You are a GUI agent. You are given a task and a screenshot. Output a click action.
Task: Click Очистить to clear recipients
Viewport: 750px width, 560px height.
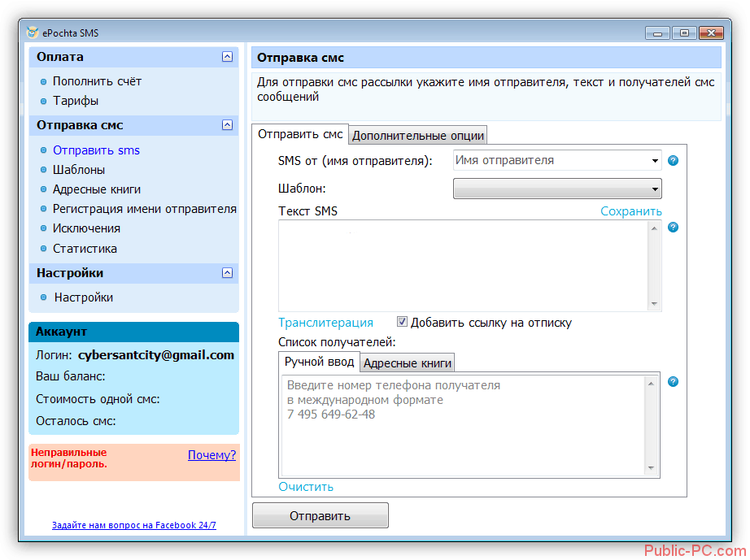click(306, 487)
